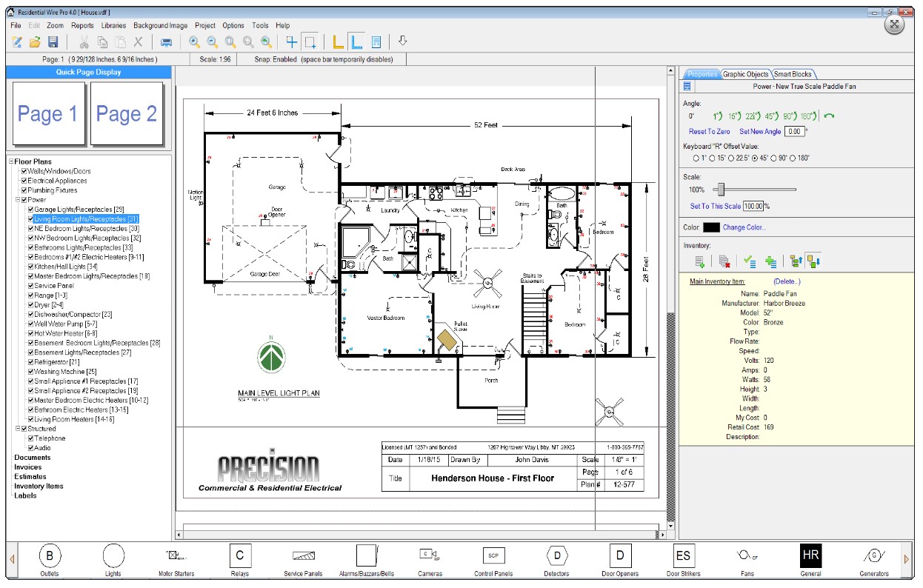Rotate by 90 degrees angle icon
923x588 pixels.
(790, 116)
